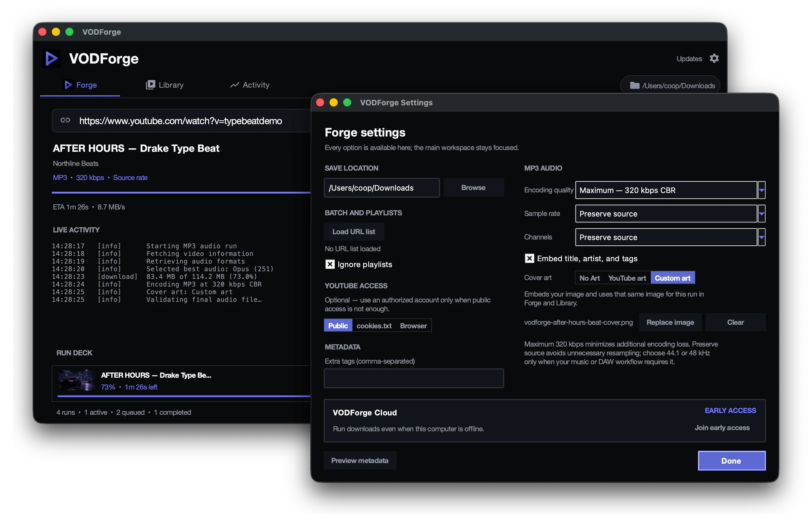Zoom the VODForge Settings window
812x526 pixels.
[x=347, y=102]
